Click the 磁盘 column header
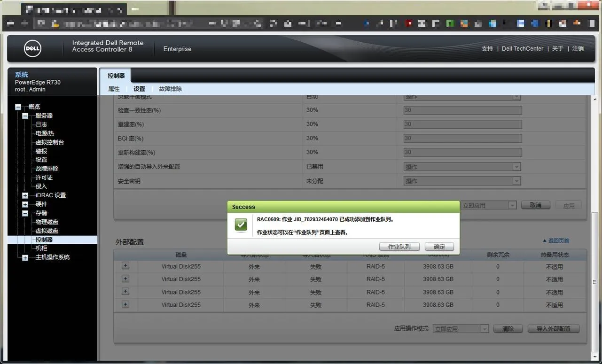Screen dimensions: 602x364 click(x=181, y=255)
